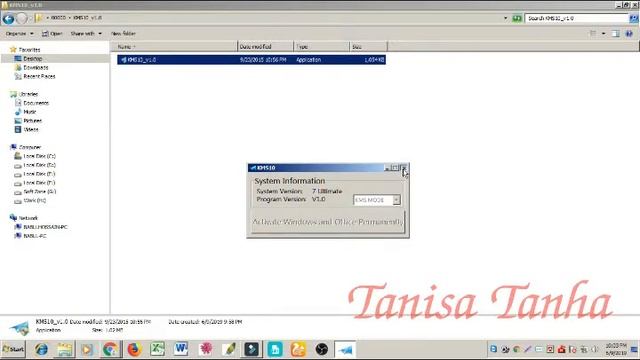Launch Internet Explorer from taskbar
640x360 pixels.
click(41, 349)
